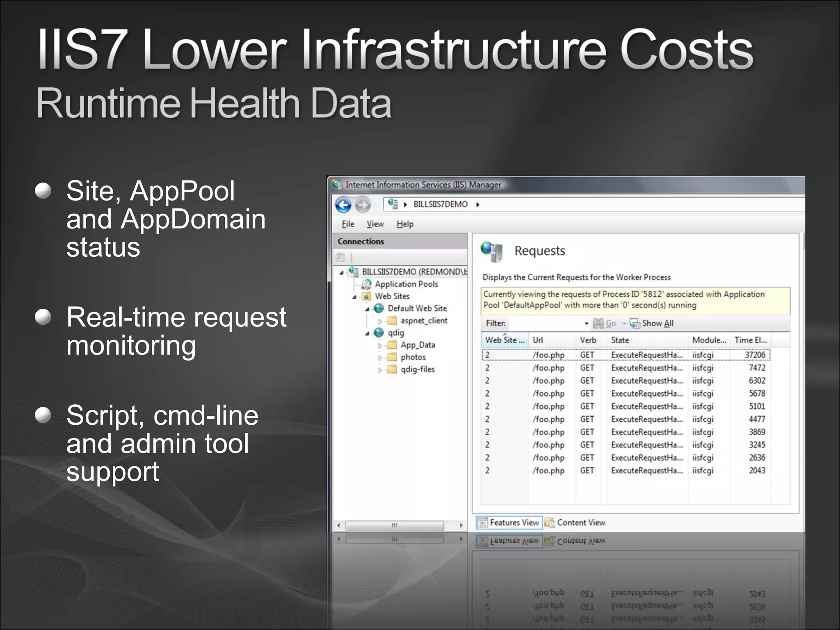Image resolution: width=840 pixels, height=630 pixels.
Task: Open the Filter dropdown arrow
Action: [586, 324]
